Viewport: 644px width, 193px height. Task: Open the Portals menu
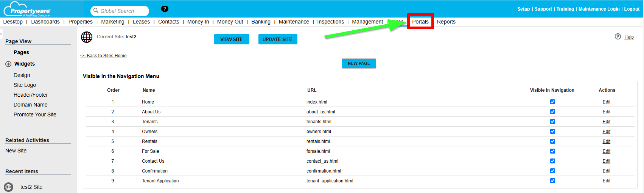420,22
